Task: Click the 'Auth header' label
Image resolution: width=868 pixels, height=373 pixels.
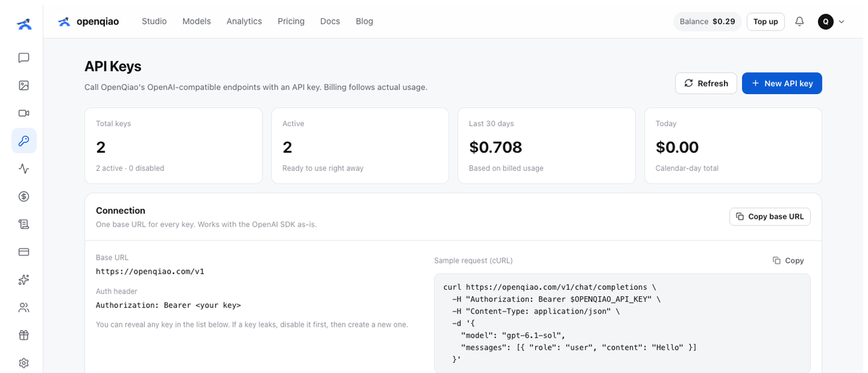Action: coord(116,291)
